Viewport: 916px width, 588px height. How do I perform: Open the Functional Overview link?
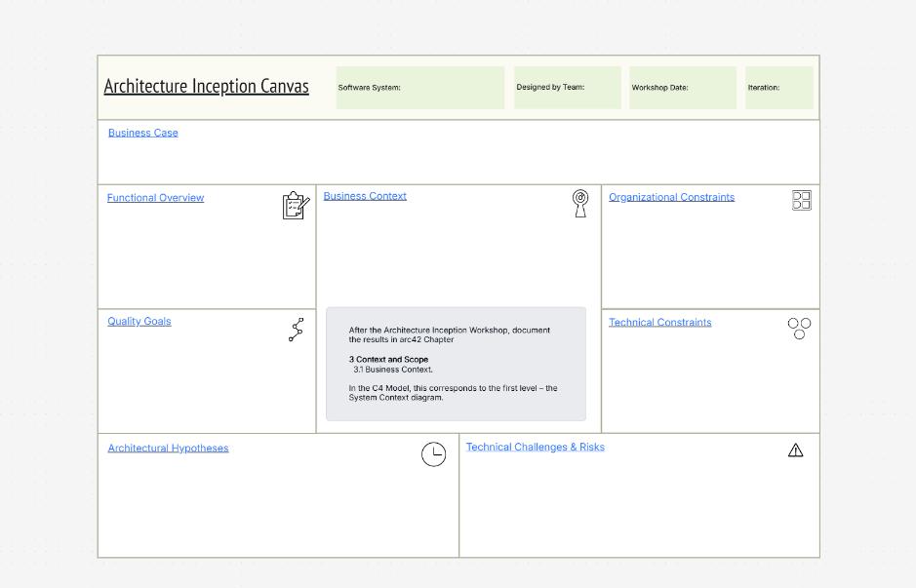[x=155, y=198]
